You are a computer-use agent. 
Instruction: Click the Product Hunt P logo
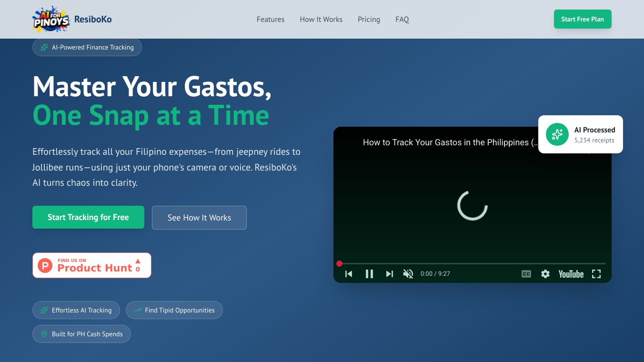click(x=45, y=265)
